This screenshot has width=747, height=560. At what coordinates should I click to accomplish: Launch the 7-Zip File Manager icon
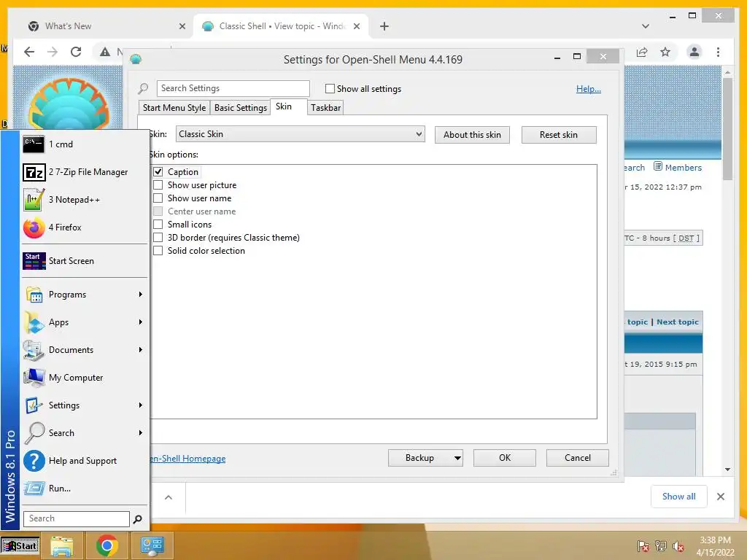tap(34, 172)
